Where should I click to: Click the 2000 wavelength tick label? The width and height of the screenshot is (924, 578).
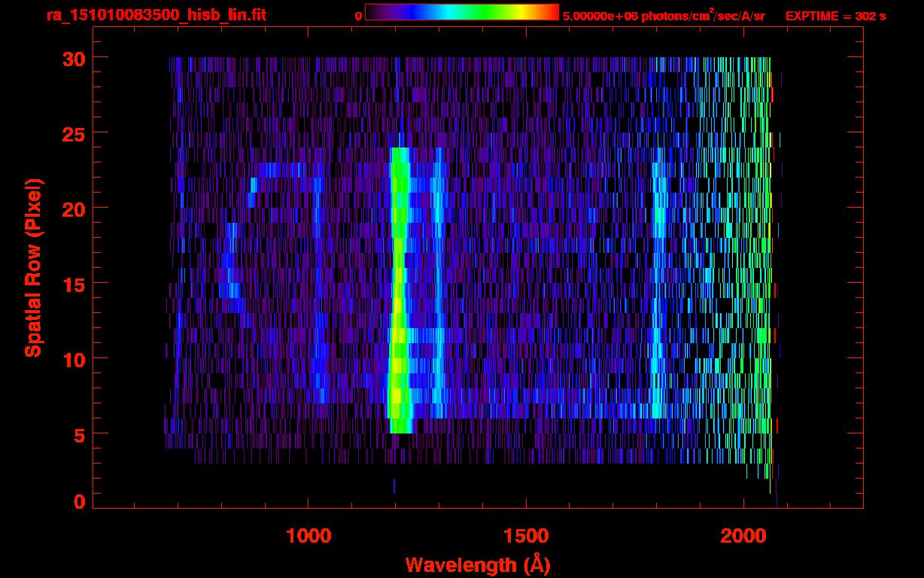(743, 535)
